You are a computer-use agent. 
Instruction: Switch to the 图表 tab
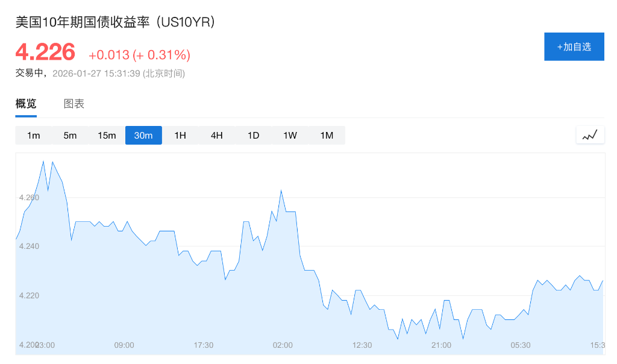coord(74,103)
